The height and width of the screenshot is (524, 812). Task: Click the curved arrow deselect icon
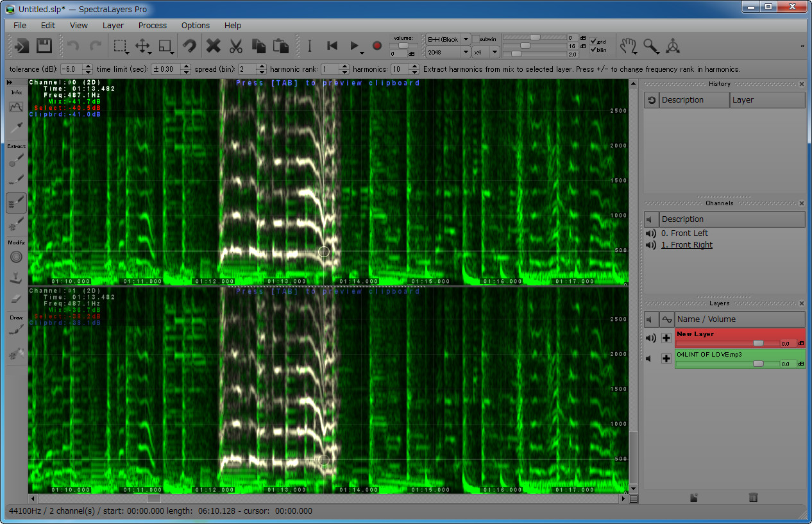pyautogui.click(x=189, y=46)
